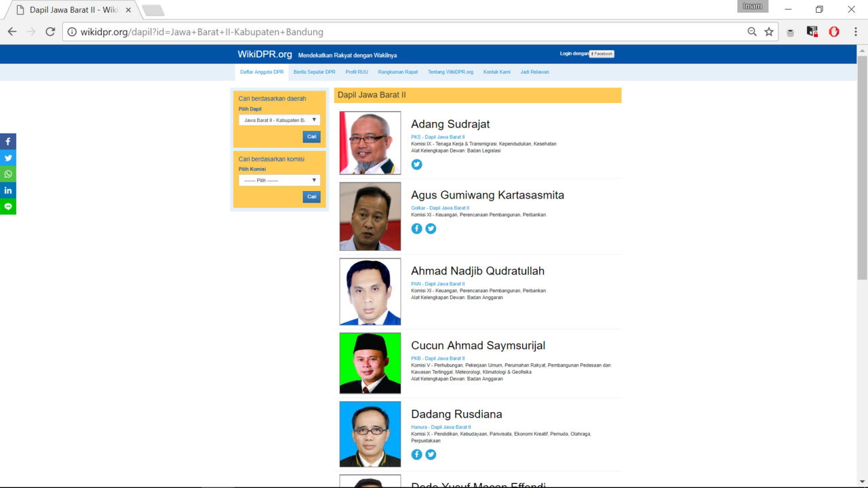
Task: Go back with browser back arrow
Action: tap(12, 32)
